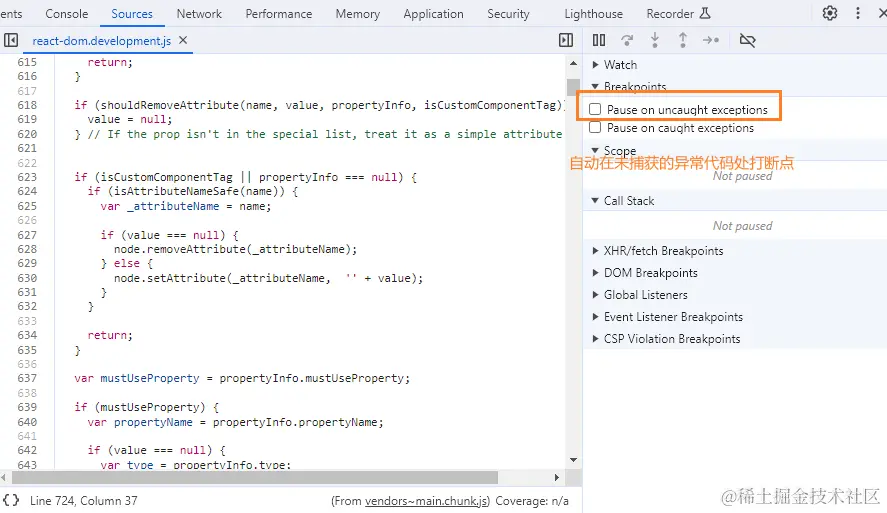Switch to the Console tab
Image resolution: width=887 pixels, height=513 pixels.
(x=66, y=14)
